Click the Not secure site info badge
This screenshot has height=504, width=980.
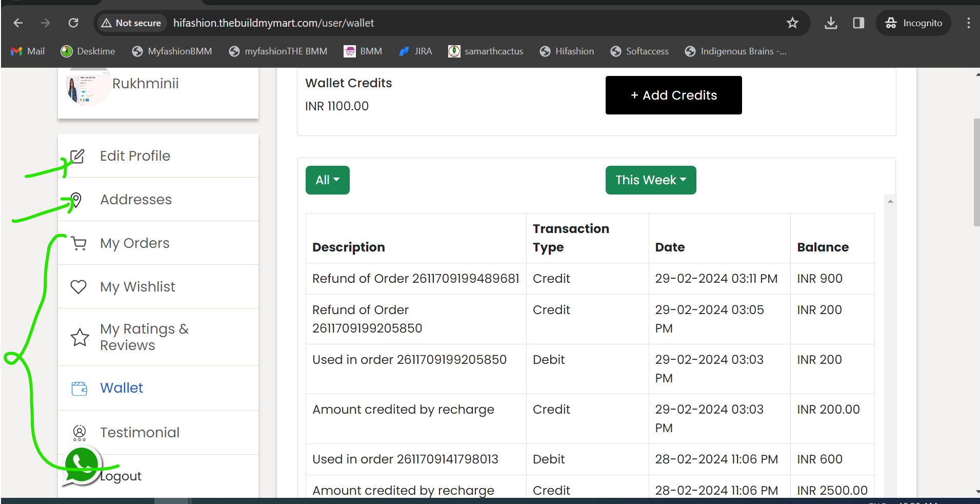point(131,23)
